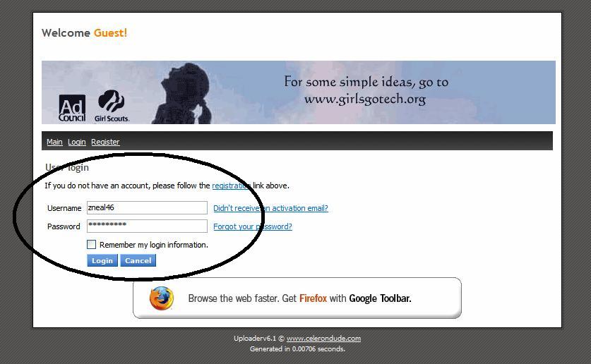This screenshot has height=364, width=591.
Task: Visit www.celerondude.com footer link
Action: point(323,339)
